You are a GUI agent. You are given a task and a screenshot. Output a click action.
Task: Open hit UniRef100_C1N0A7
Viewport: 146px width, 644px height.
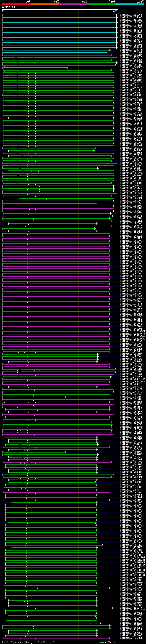pos(131,55)
